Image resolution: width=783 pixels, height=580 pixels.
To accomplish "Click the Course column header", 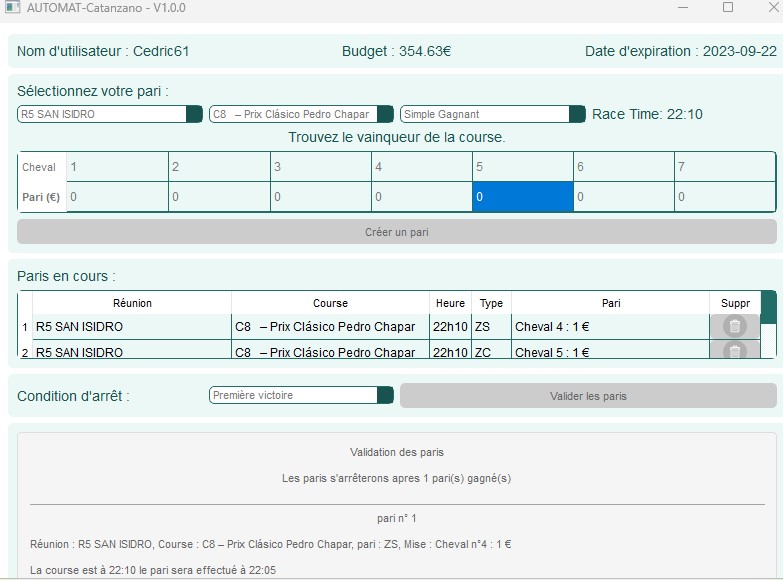I will (330, 303).
